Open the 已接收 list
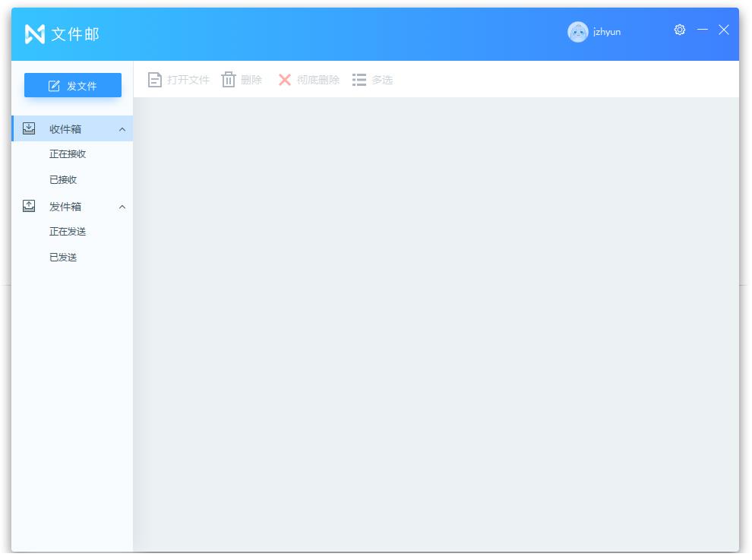 63,180
